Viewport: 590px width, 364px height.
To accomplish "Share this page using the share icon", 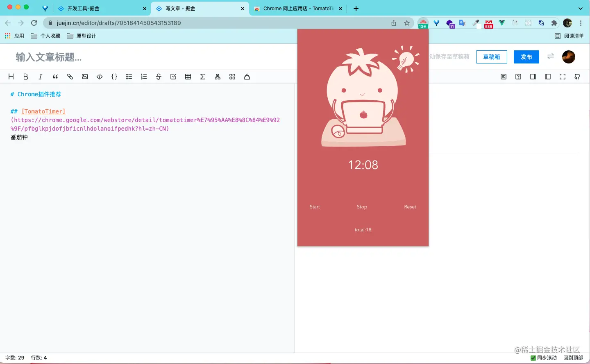I will pyautogui.click(x=394, y=23).
